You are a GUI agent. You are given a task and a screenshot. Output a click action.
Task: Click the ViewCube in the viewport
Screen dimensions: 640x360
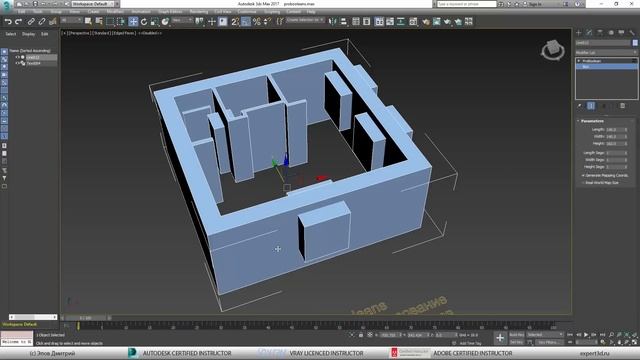click(553, 50)
